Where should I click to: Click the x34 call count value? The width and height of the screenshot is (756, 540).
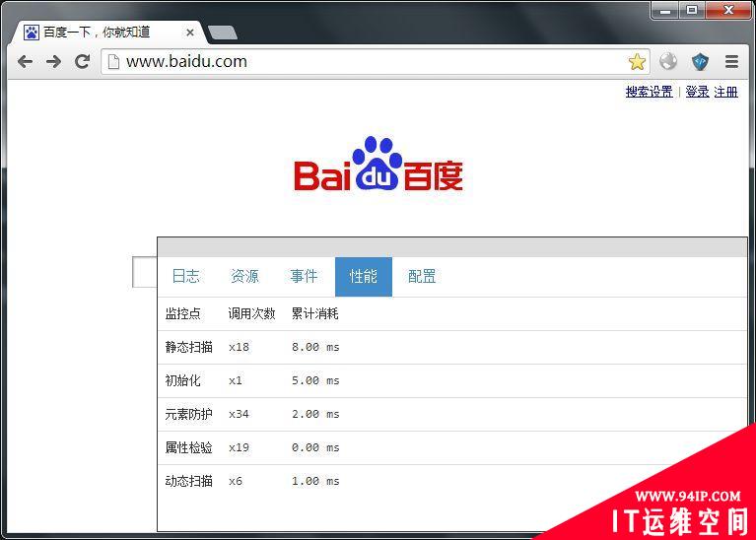click(x=239, y=414)
